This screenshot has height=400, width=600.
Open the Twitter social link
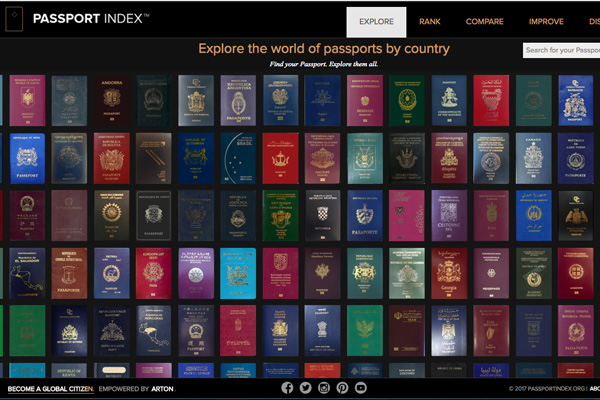pos(306,388)
